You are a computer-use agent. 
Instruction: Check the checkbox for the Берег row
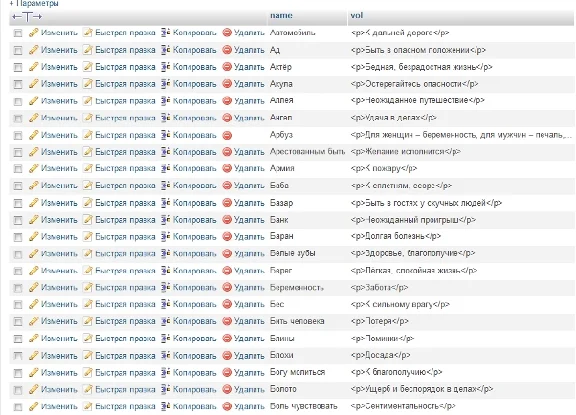[x=18, y=271]
